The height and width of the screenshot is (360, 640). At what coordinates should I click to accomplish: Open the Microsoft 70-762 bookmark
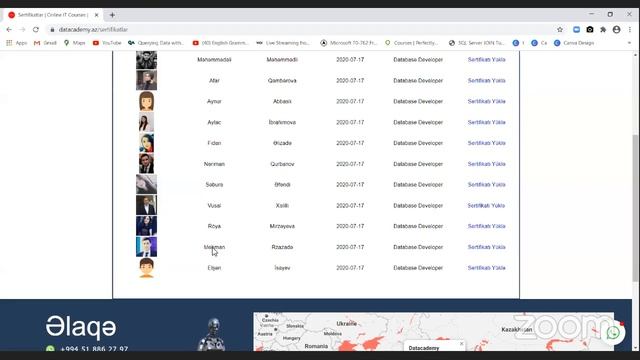349,43
